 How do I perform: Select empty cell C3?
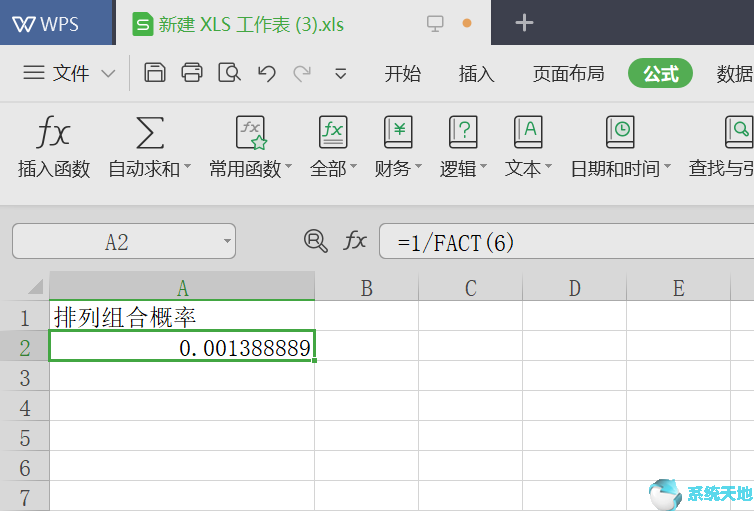click(471, 376)
